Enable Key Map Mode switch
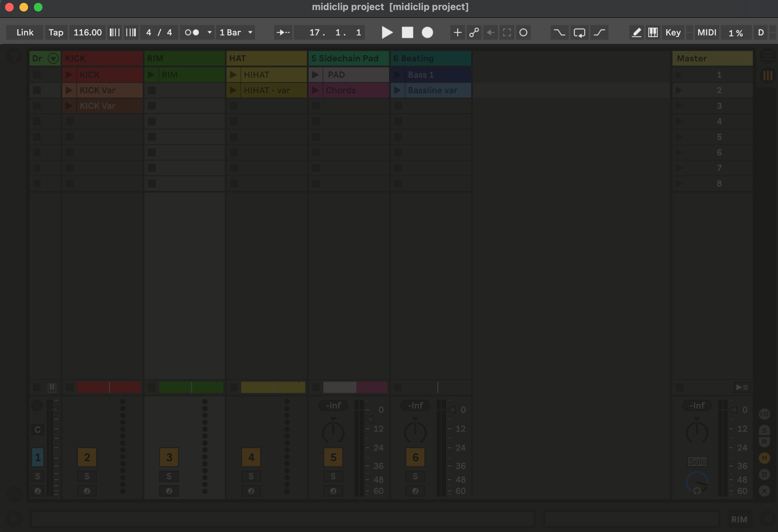This screenshot has width=778, height=532. coord(673,32)
